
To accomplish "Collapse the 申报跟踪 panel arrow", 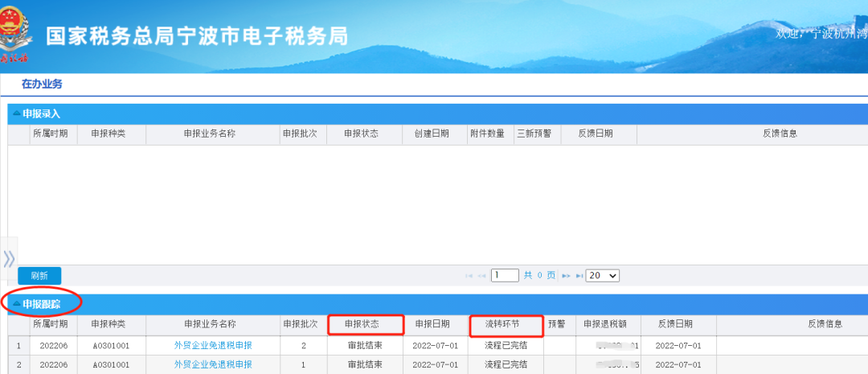I will click(17, 304).
